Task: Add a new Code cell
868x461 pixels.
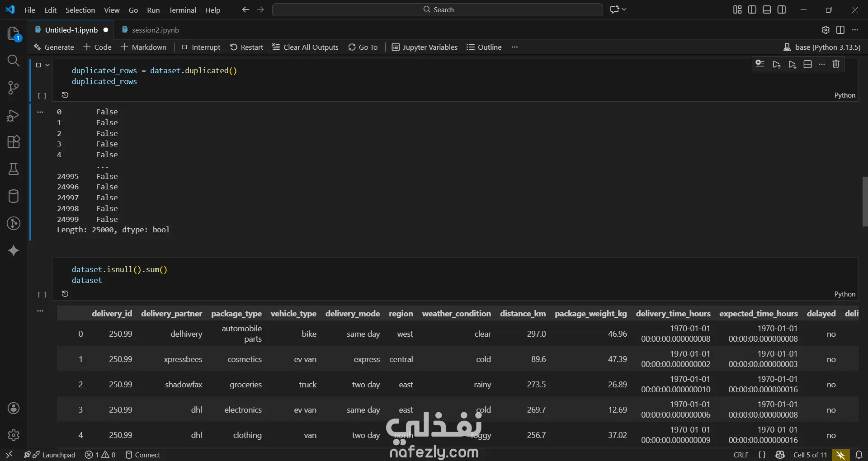Action: pos(98,47)
